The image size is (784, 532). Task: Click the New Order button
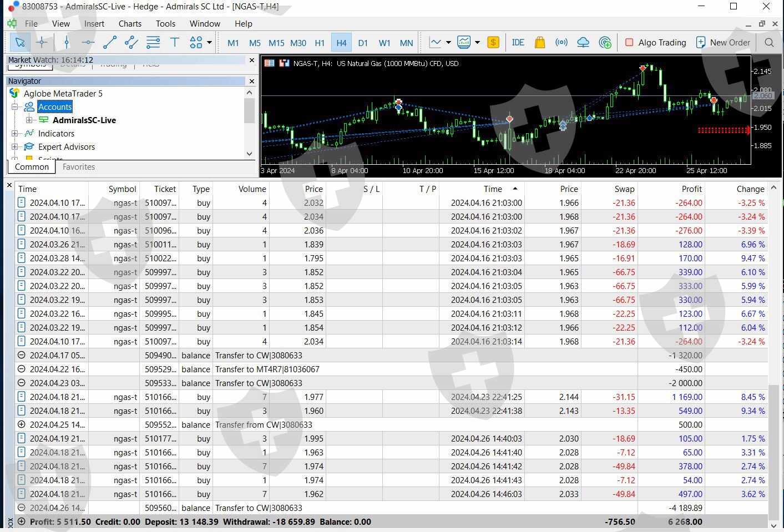[723, 43]
